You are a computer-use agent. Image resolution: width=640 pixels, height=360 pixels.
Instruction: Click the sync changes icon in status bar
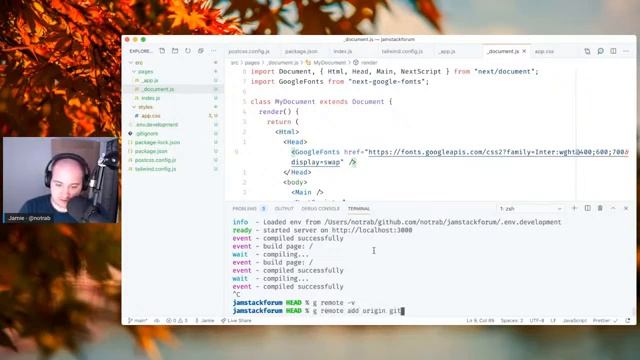(x=157, y=321)
